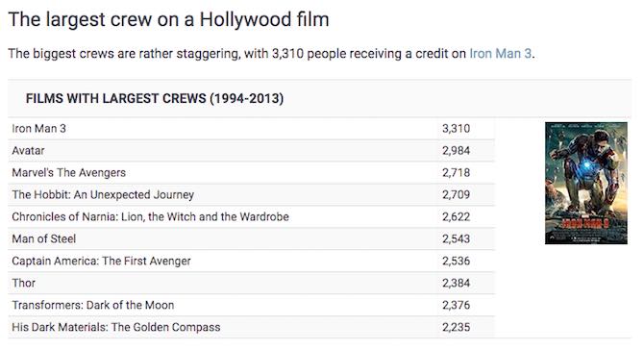Click the Iron Man 3 movie poster
The height and width of the screenshot is (350, 644).
point(586,183)
